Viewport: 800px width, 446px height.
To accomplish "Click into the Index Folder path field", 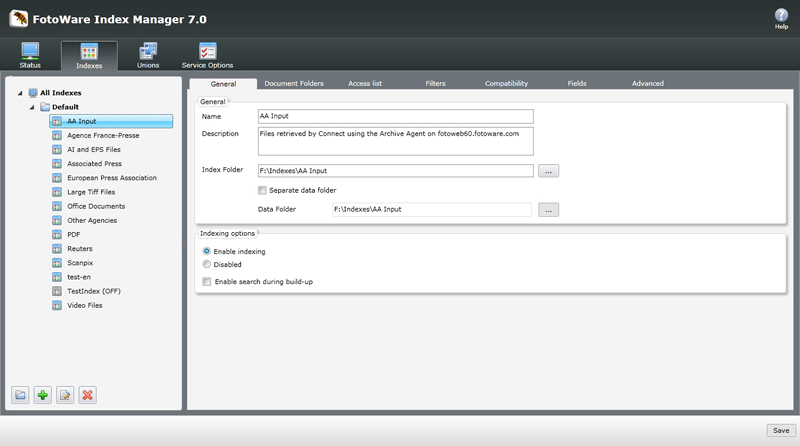I will (x=395, y=171).
